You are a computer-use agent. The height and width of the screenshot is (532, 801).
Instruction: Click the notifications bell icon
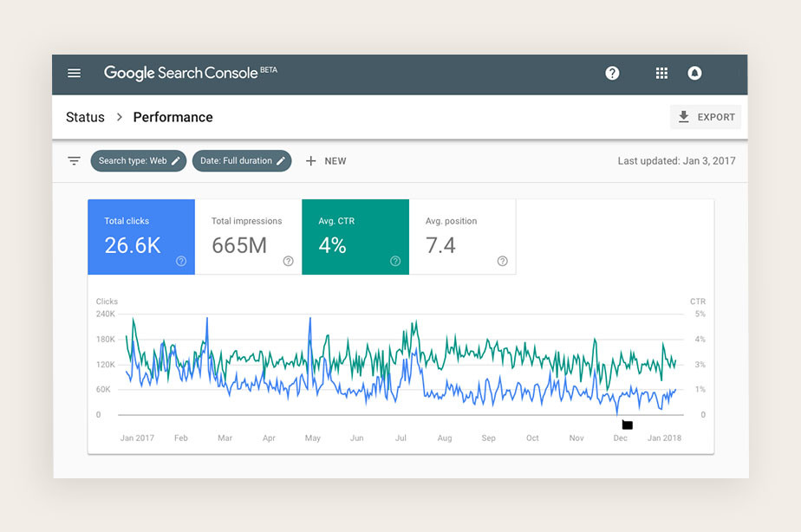pyautogui.click(x=694, y=73)
